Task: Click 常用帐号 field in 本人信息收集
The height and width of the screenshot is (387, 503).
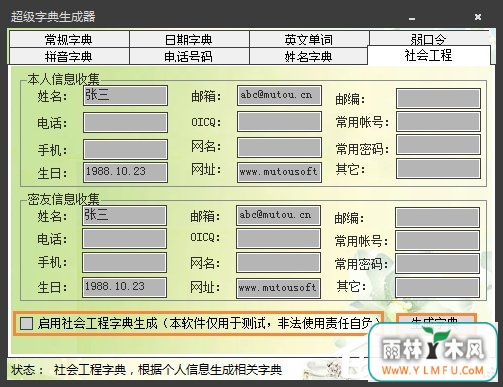Action: (x=438, y=122)
